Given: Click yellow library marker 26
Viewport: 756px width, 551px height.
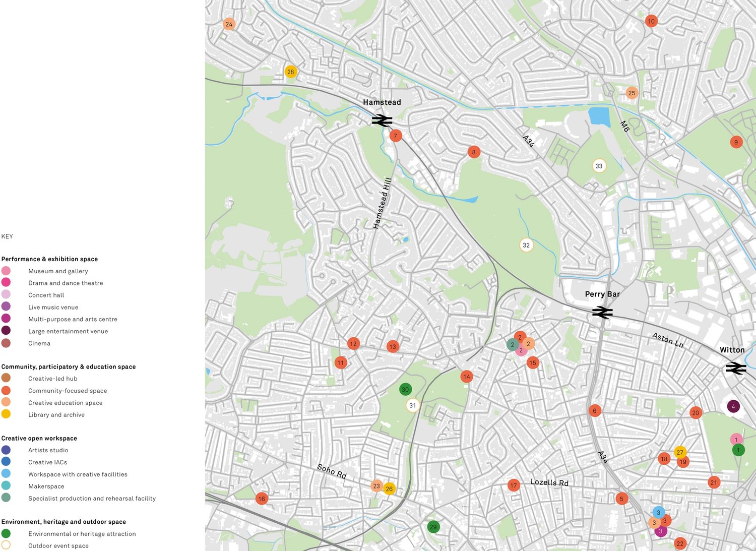Looking at the screenshot, I should click(x=389, y=488).
